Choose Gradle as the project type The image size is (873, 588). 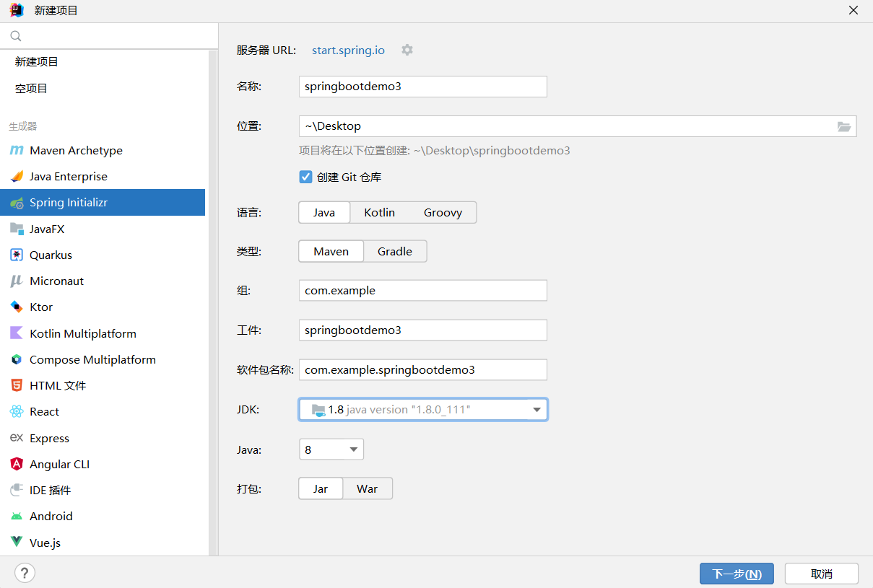[x=394, y=251]
